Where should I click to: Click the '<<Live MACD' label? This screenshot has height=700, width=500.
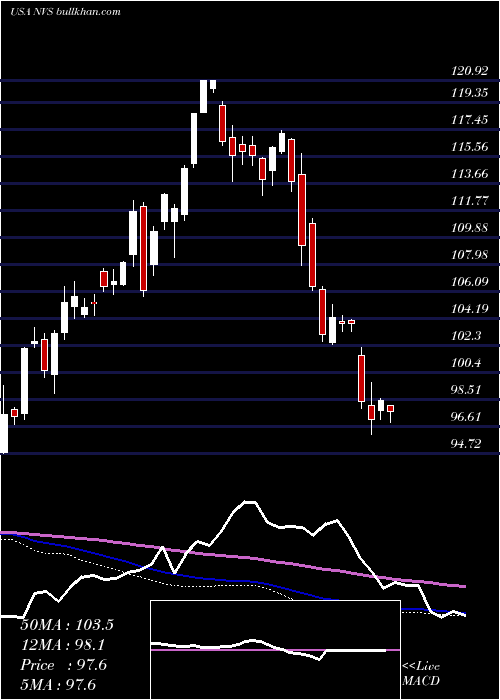click(421, 673)
